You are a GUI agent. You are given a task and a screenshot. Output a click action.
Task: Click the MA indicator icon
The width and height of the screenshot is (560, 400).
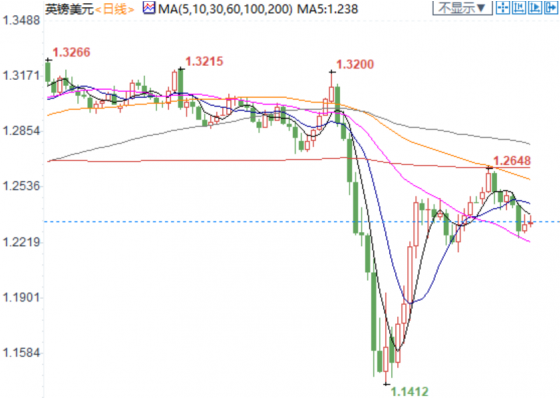[x=149, y=8]
